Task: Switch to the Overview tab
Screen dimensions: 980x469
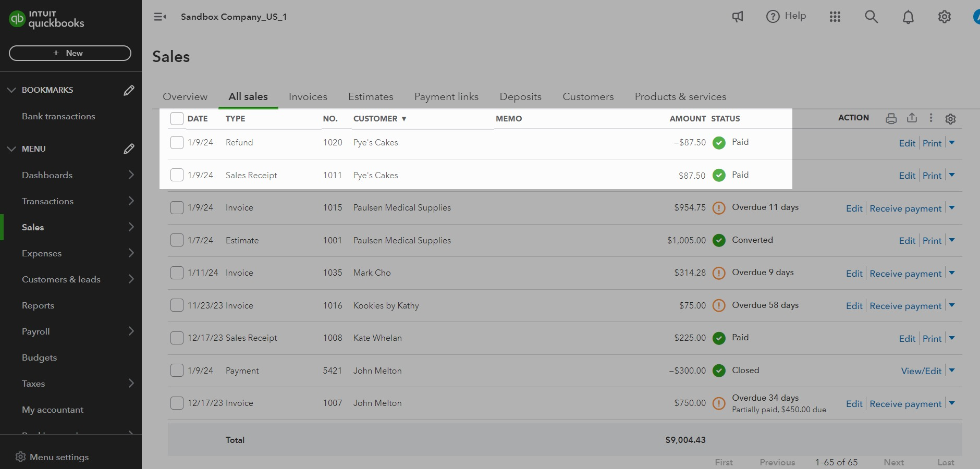Action: pos(185,97)
